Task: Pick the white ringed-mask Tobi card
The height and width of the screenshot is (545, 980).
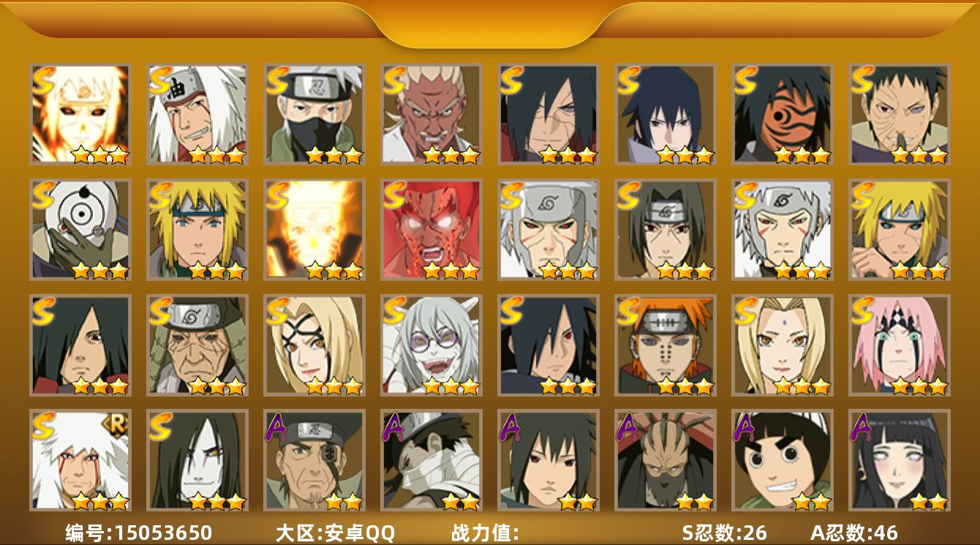Action: [80, 230]
